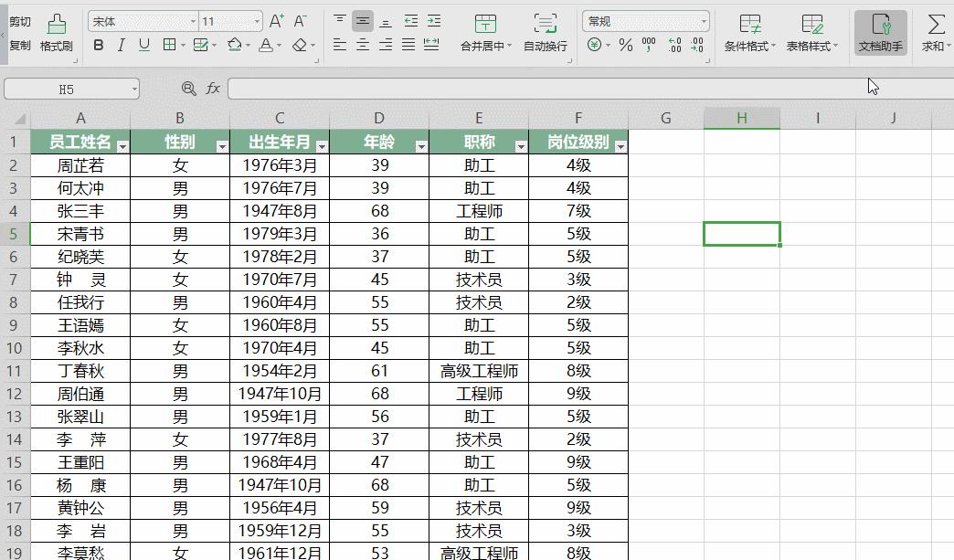
Task: Apply bold formatting with the B icon
Action: 99,44
